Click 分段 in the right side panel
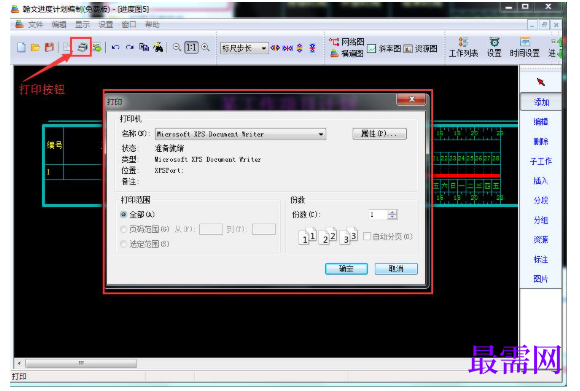Image resolution: width=580 pixels, height=391 pixels. pos(541,200)
